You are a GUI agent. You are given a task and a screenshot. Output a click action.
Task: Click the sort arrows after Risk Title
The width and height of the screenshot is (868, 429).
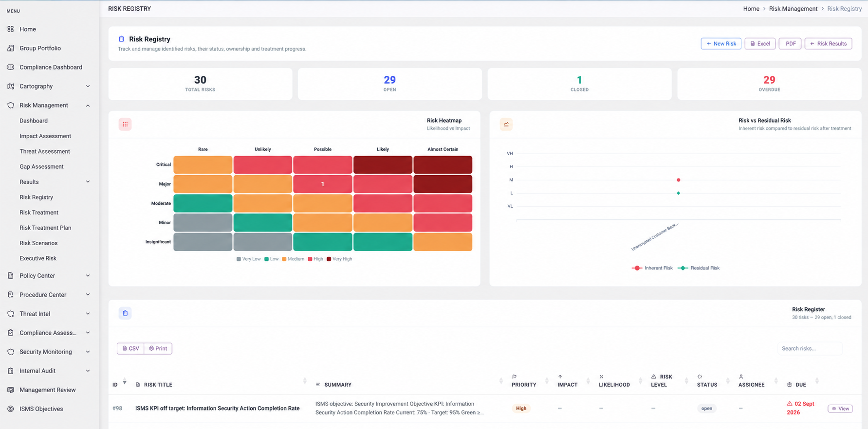coord(305,381)
